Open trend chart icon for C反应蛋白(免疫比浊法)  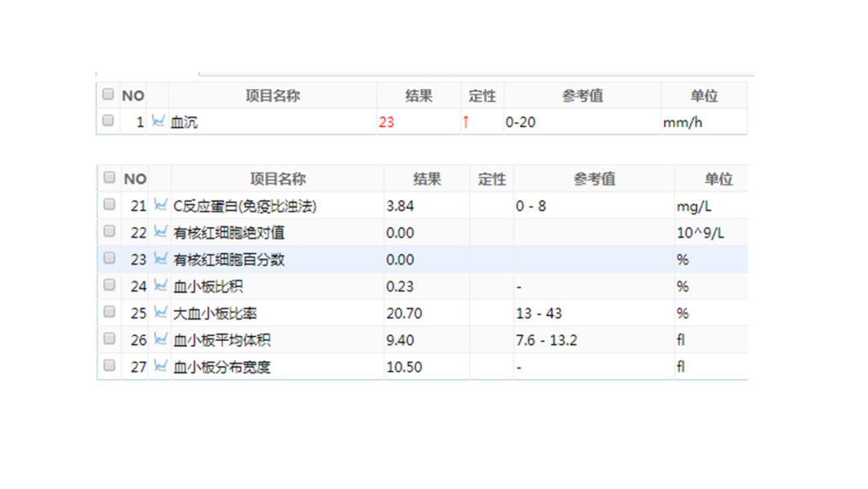coord(161,205)
